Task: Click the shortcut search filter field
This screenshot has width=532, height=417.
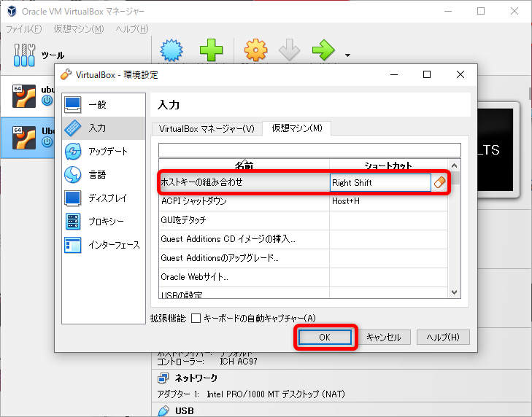Action: [x=309, y=150]
